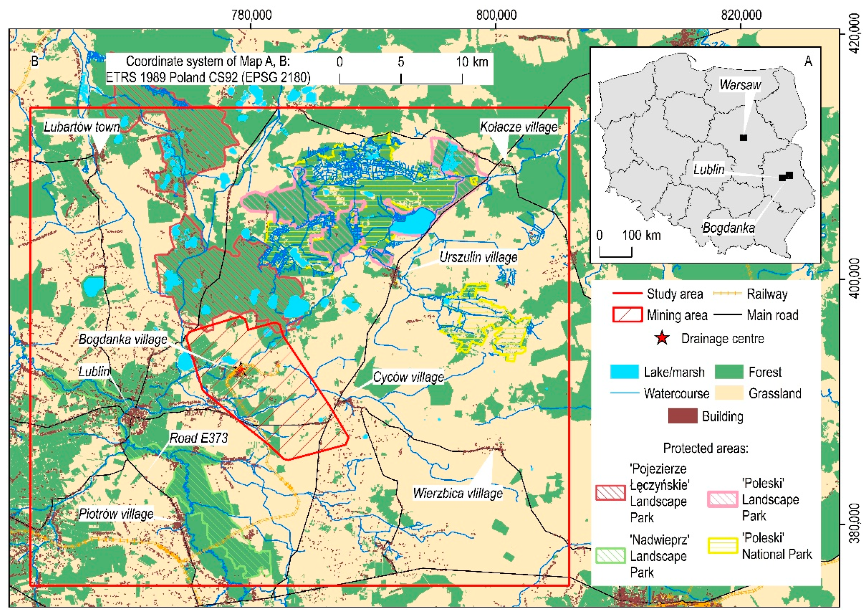
Task: Click the Mining area hatched legend symbol
Action: (x=628, y=315)
